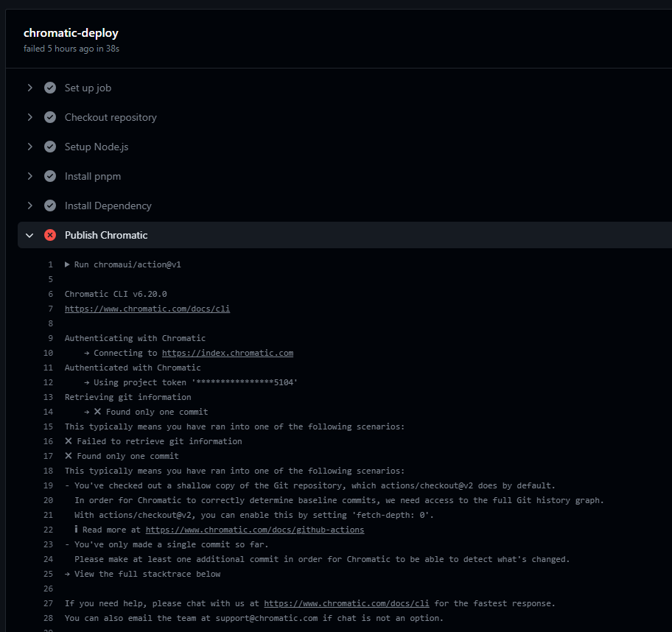The image size is (672, 632).
Task: Click 'You've only made a single commit' line
Action: click(x=167, y=545)
